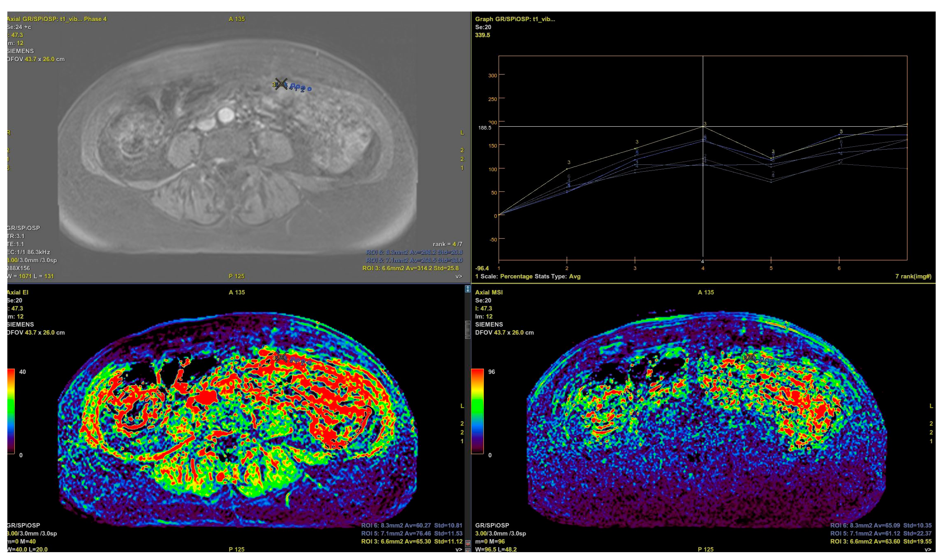
Task: Click the black X ROI marker on grayscale image
Action: (281, 84)
